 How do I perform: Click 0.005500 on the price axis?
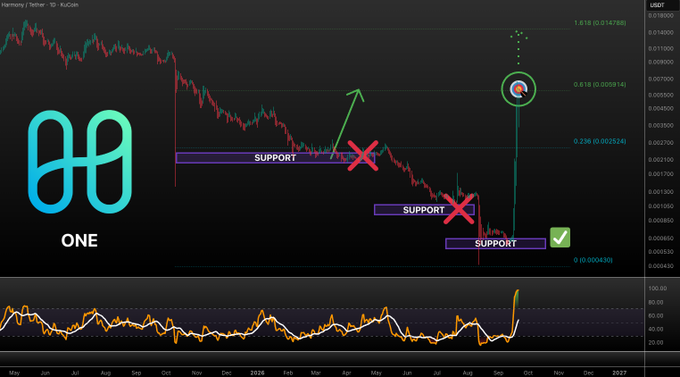661,95
